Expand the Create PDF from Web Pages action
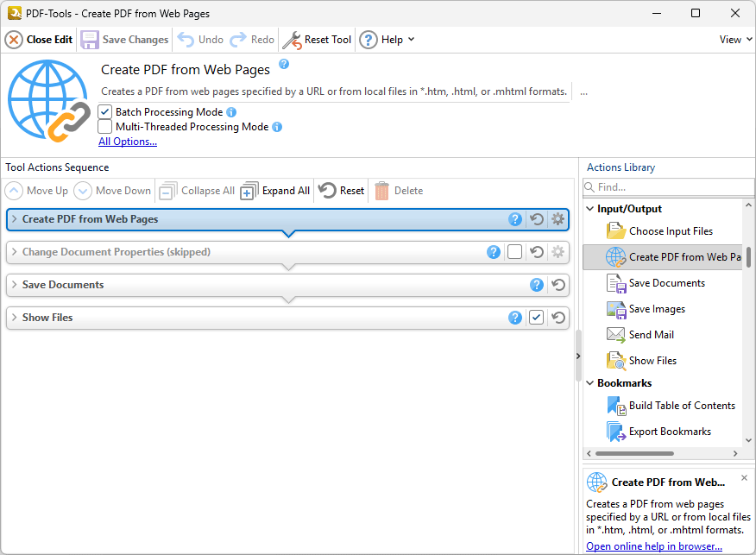This screenshot has width=756, height=555. (x=14, y=219)
